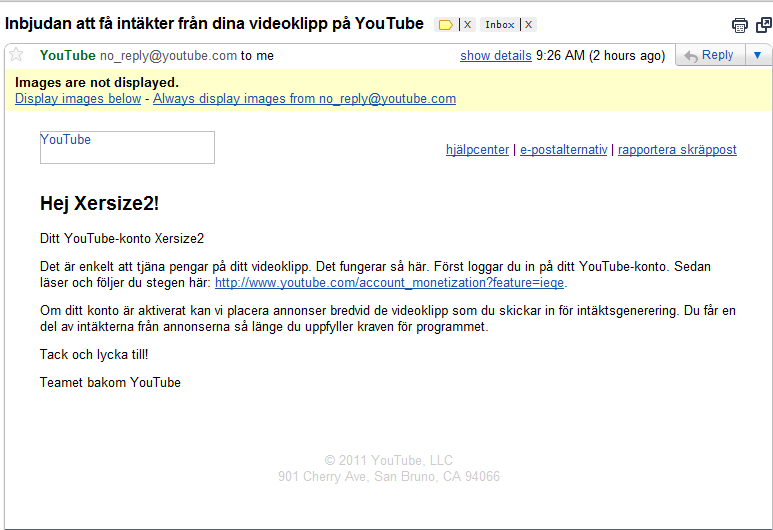773x530 pixels.
Task: Click the text Ditt YouTube-konto Xersize2
Action: (122, 239)
